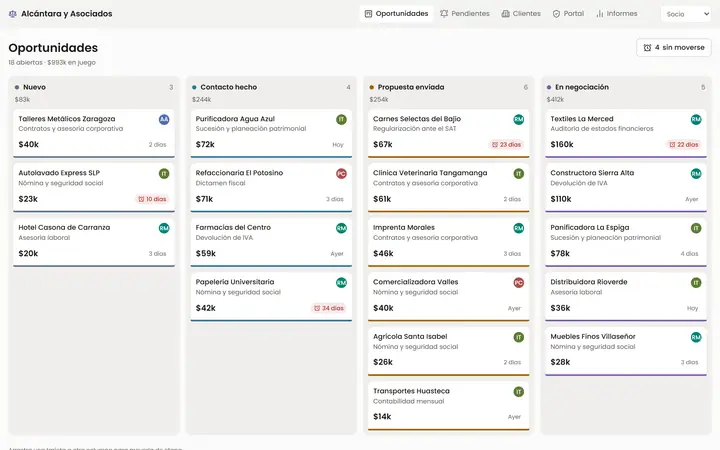Click the Nuevo column header
This screenshot has width=720, height=450.
click(x=34, y=87)
